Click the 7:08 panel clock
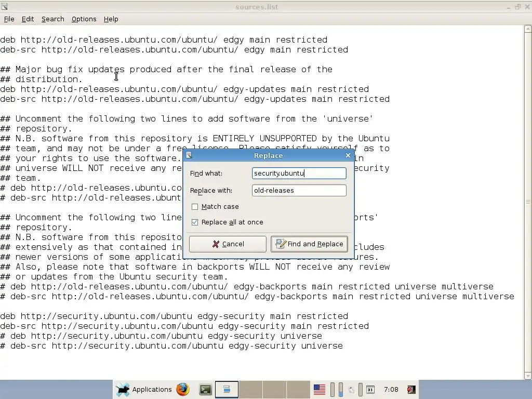532x399 pixels. (391, 390)
